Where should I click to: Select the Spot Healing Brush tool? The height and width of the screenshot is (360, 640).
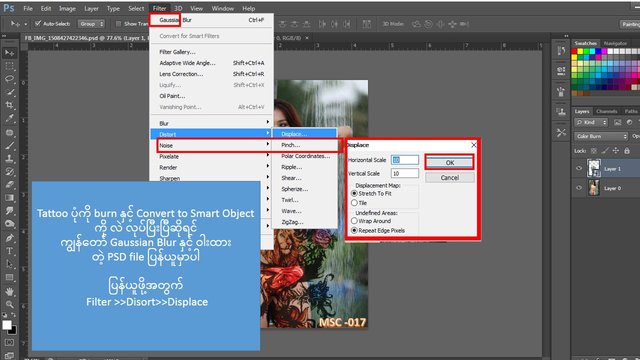(9, 133)
